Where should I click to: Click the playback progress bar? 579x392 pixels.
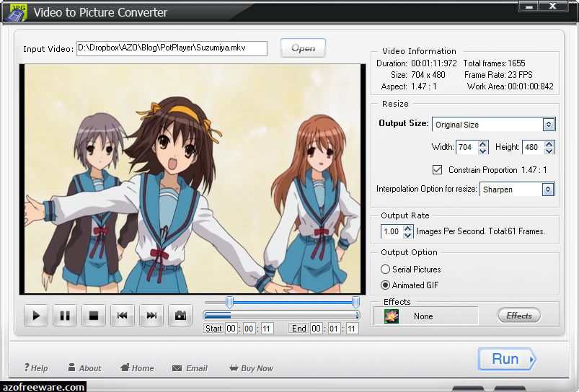point(281,315)
